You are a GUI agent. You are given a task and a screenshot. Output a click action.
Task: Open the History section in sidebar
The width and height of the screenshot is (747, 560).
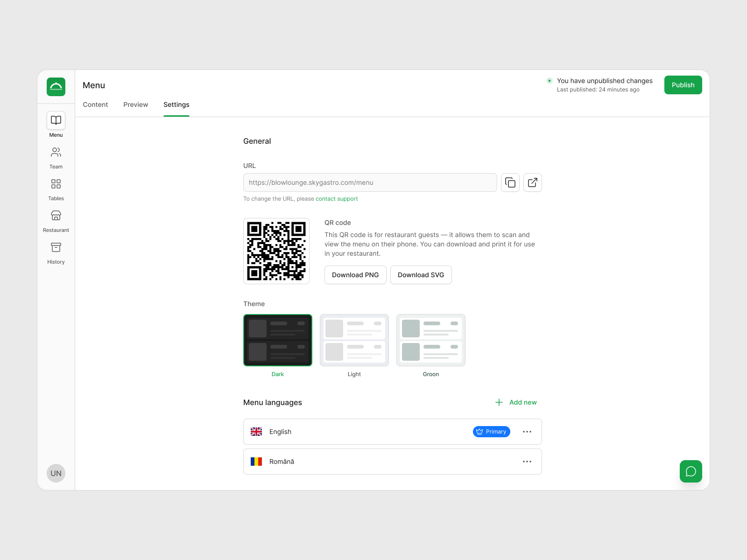point(56,253)
